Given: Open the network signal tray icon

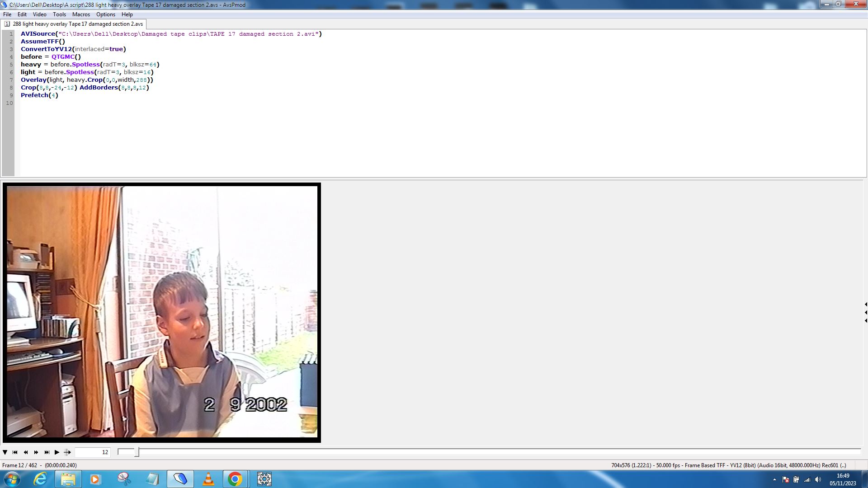Looking at the screenshot, I should [x=807, y=480].
